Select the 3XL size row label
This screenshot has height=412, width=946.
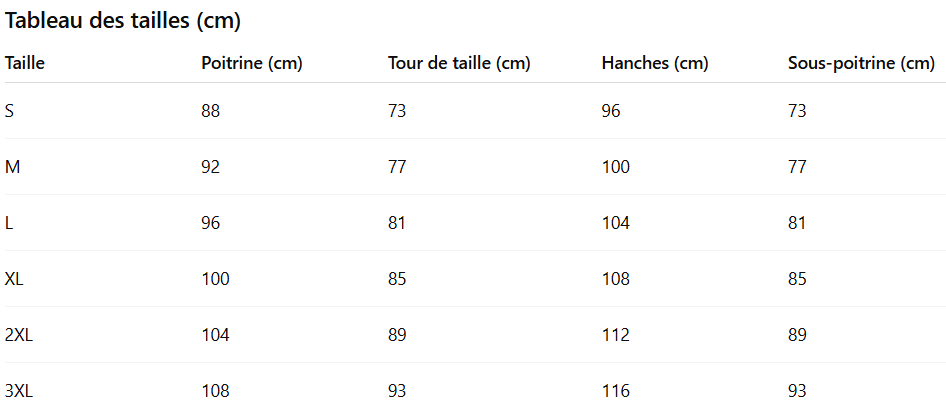tap(19, 391)
